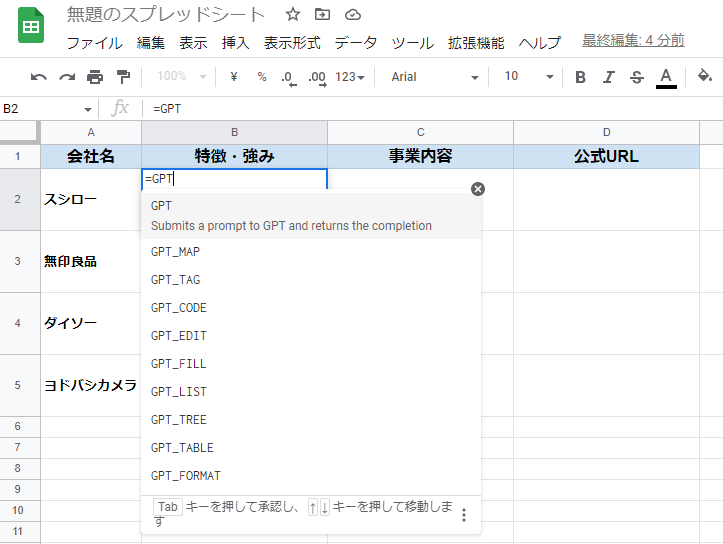
Task: Open autocomplete options three-dot menu
Action: (464, 514)
